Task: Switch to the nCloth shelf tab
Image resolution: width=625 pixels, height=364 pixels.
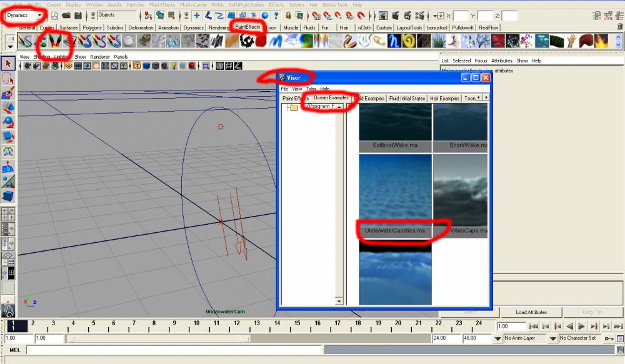Action: pyautogui.click(x=364, y=27)
